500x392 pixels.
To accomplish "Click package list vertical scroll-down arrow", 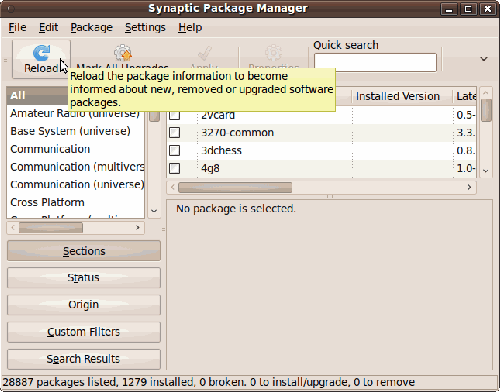I will pos(486,171).
